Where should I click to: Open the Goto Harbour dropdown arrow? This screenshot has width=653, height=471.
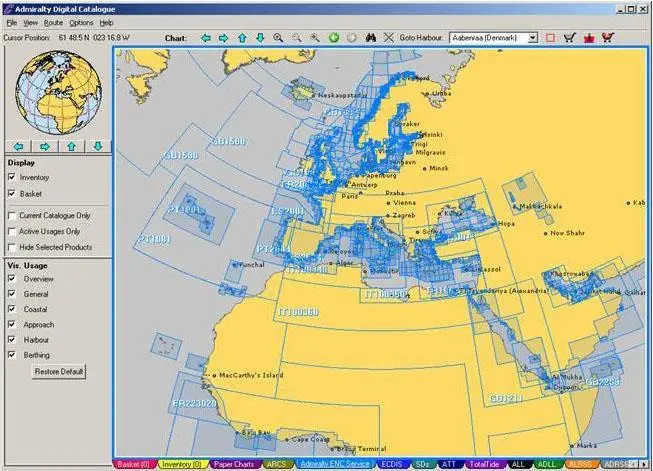[533, 38]
